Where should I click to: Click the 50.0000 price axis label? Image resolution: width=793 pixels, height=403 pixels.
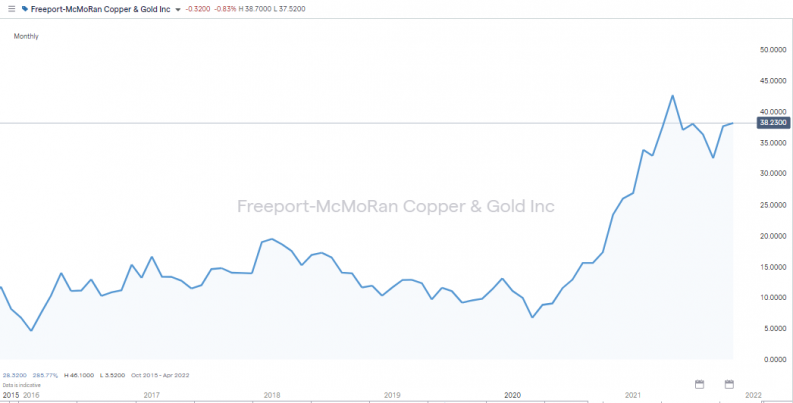click(769, 49)
